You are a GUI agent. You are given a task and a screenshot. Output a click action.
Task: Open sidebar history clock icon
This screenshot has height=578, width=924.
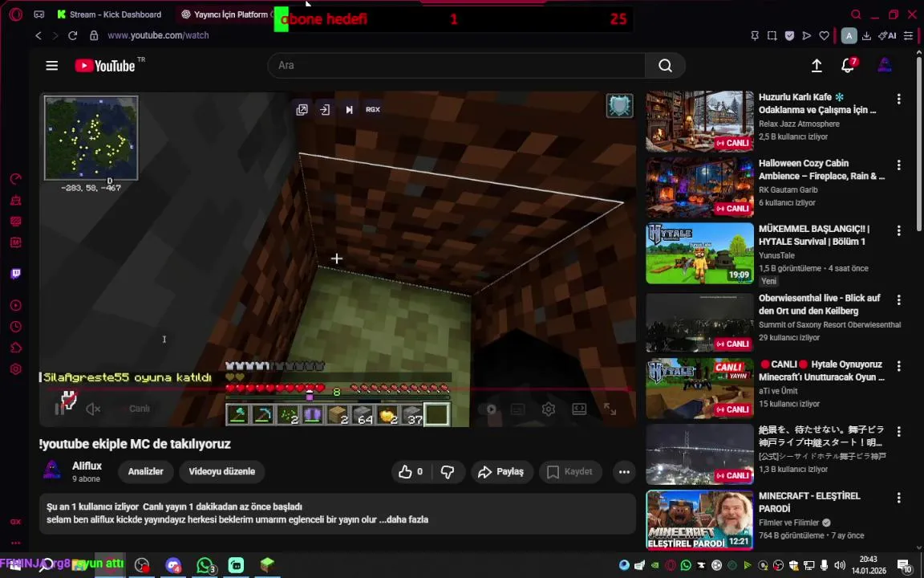(x=16, y=327)
